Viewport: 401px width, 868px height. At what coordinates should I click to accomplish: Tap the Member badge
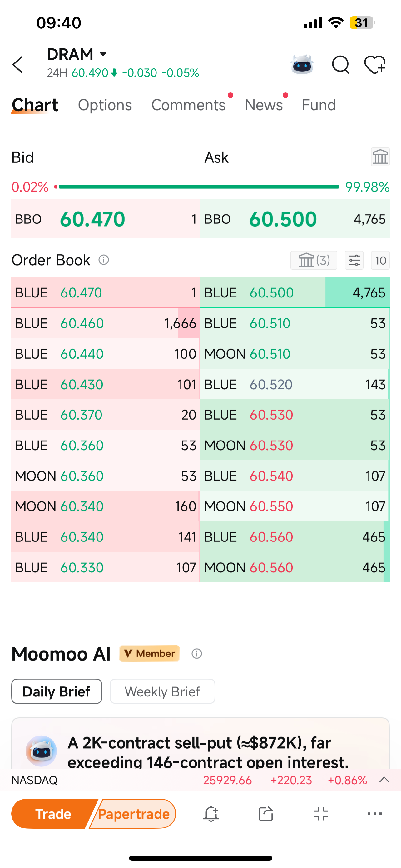pos(150,654)
